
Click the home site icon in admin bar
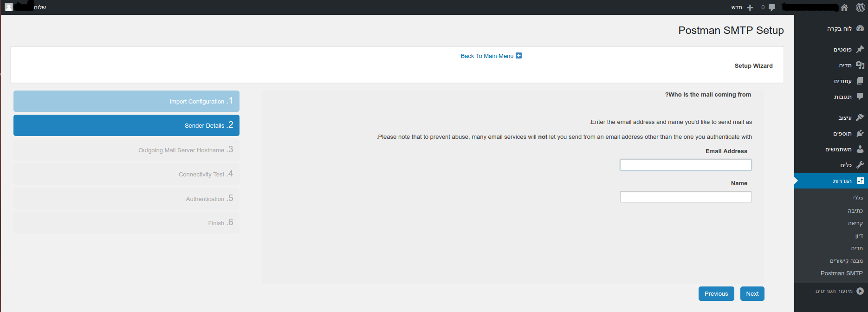[844, 7]
